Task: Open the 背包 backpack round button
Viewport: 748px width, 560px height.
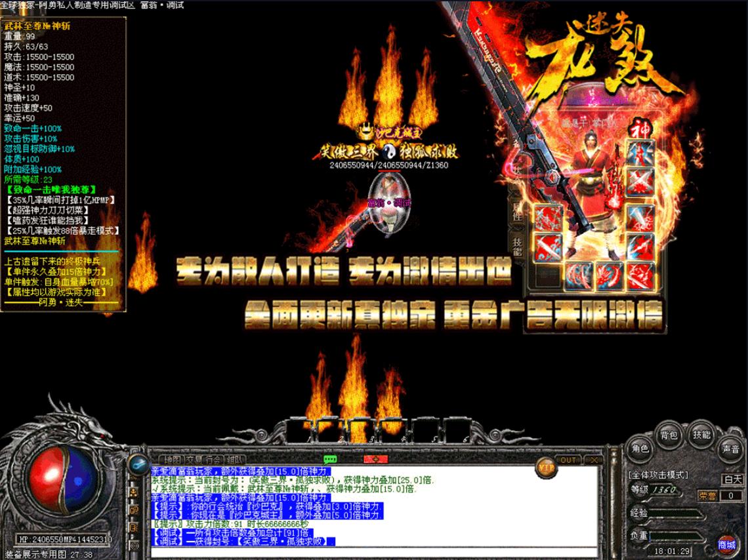Action: [669, 435]
